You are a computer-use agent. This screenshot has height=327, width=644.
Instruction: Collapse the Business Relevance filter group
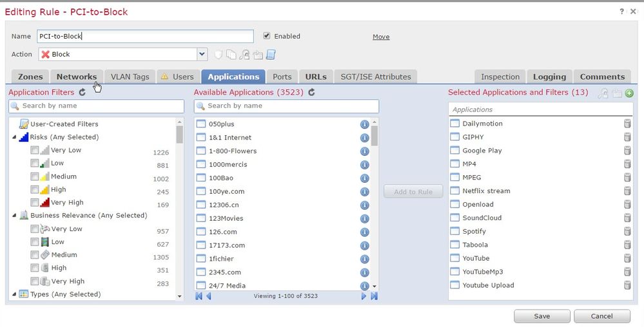pos(14,216)
